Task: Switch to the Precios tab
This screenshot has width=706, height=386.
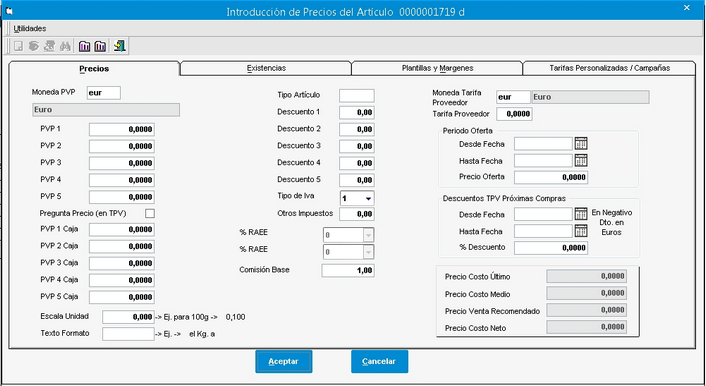Action: click(x=94, y=68)
